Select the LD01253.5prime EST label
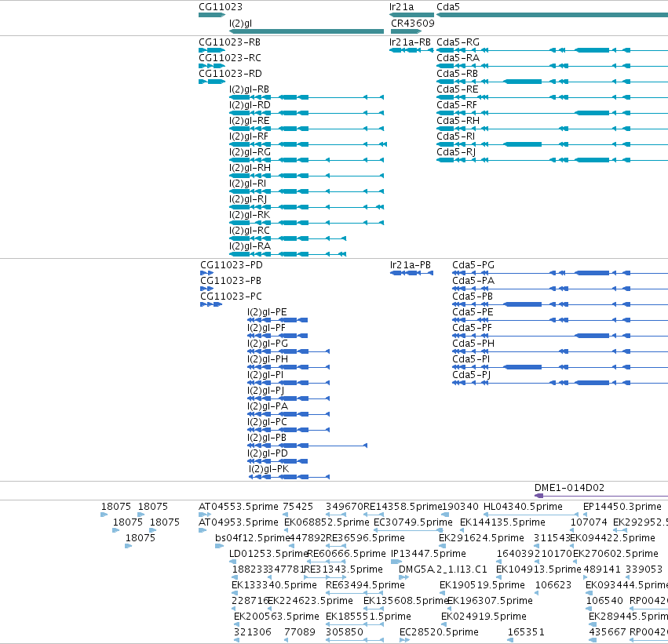This screenshot has height=644, width=668. pyautogui.click(x=268, y=554)
